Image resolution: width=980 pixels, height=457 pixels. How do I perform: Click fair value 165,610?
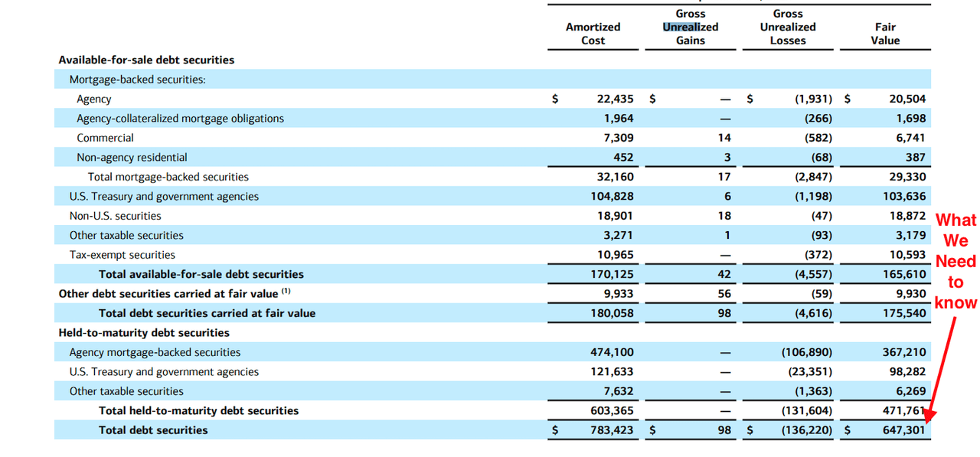[x=904, y=274]
